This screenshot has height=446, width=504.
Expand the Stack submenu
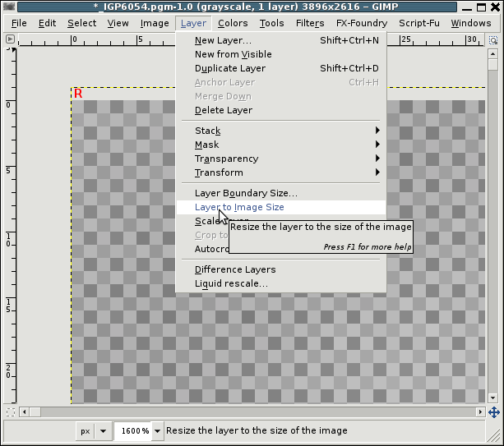(281, 131)
